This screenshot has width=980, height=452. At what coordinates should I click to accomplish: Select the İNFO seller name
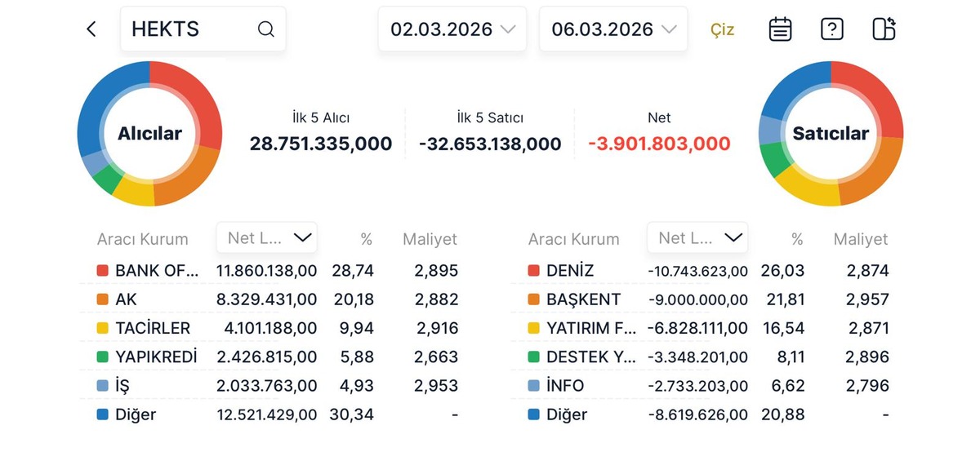point(565,385)
